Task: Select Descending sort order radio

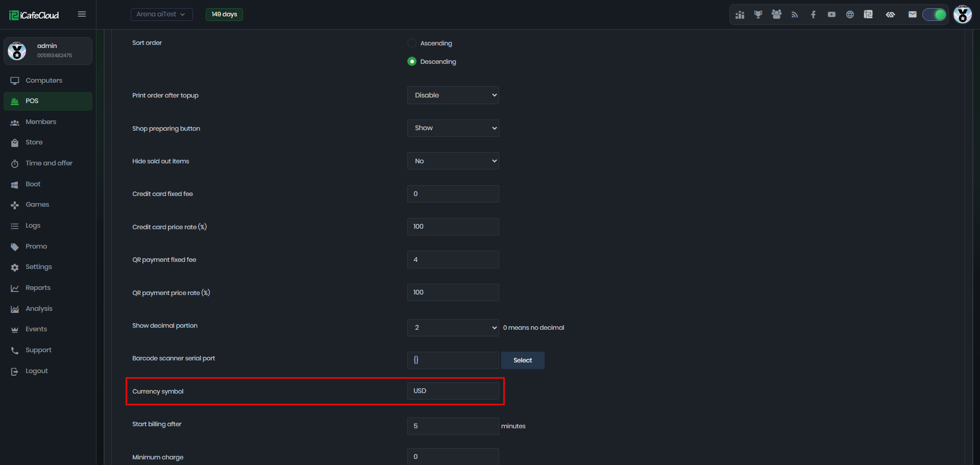Action: (x=412, y=61)
